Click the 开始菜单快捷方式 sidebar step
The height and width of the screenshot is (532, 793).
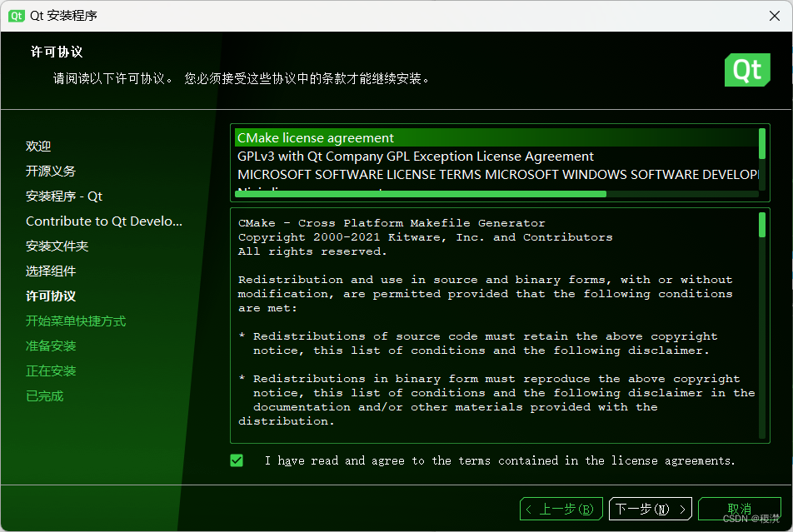[76, 321]
